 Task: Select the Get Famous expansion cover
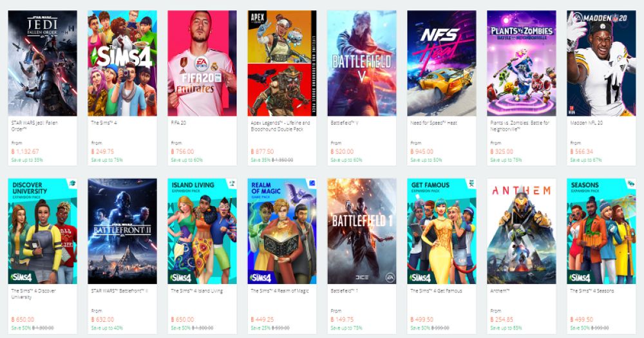(442, 231)
